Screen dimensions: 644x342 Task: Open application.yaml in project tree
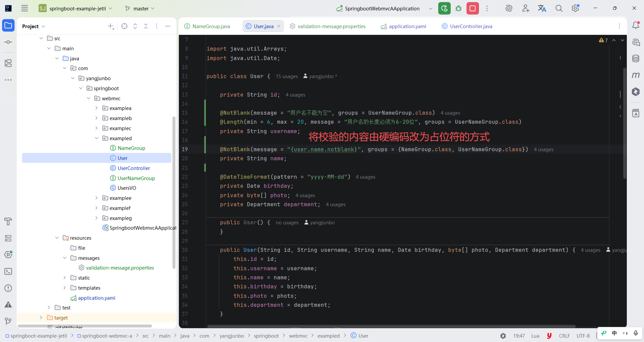(97, 298)
